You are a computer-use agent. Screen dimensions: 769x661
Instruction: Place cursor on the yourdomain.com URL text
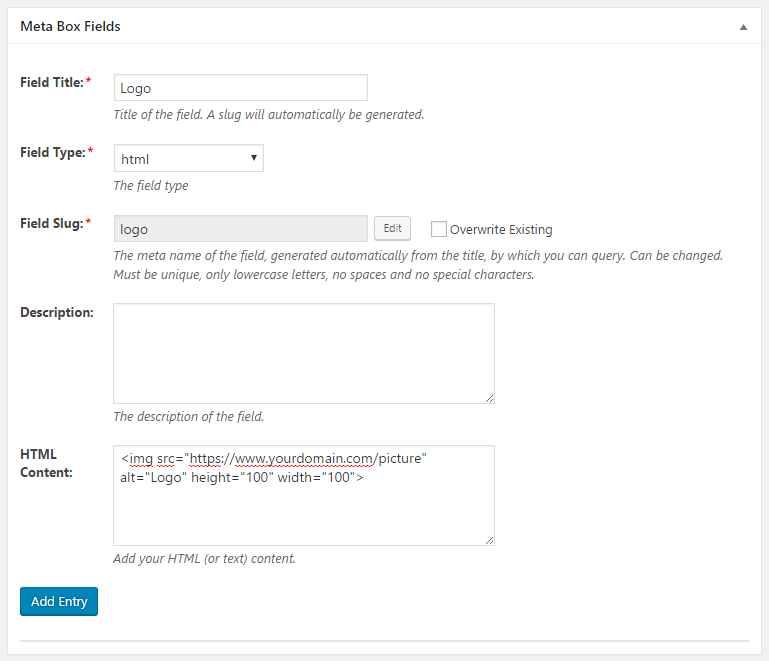coord(282,458)
